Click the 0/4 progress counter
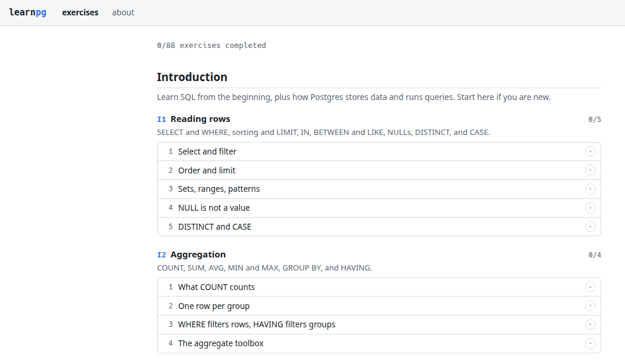 [595, 255]
